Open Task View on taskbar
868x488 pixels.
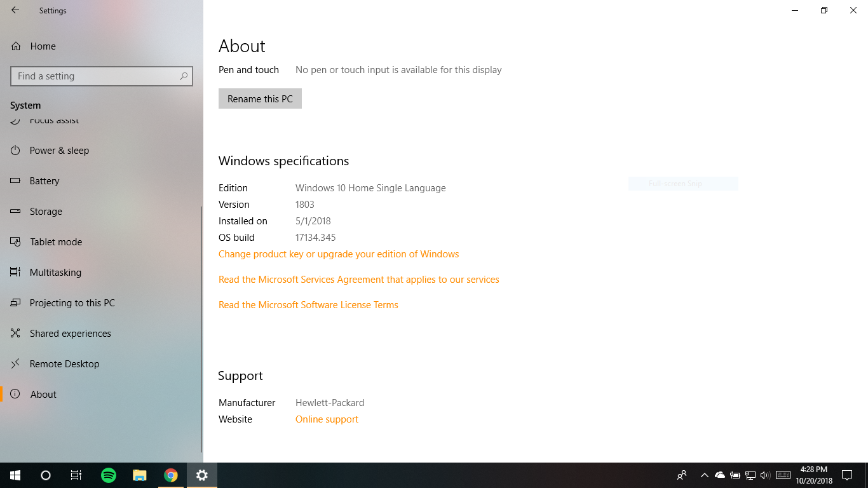coord(76,475)
